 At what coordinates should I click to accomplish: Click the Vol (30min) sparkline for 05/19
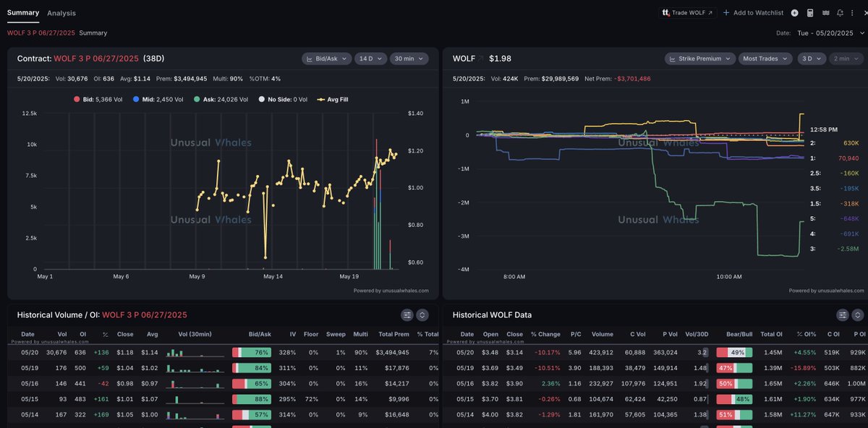coord(195,368)
